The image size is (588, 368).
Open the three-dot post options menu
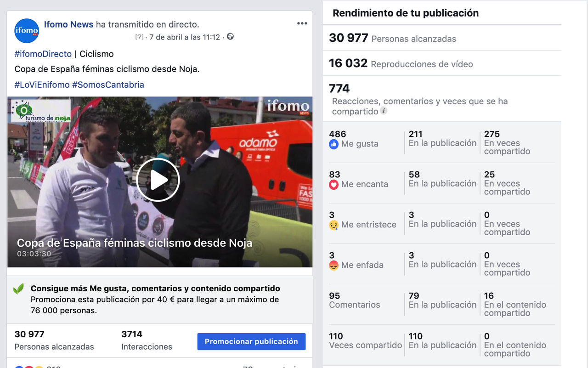(x=302, y=24)
